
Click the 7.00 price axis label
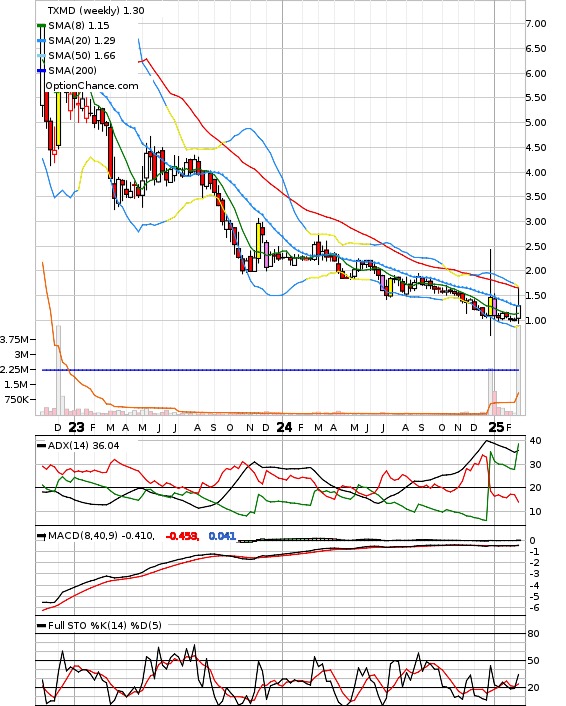pyautogui.click(x=536, y=23)
